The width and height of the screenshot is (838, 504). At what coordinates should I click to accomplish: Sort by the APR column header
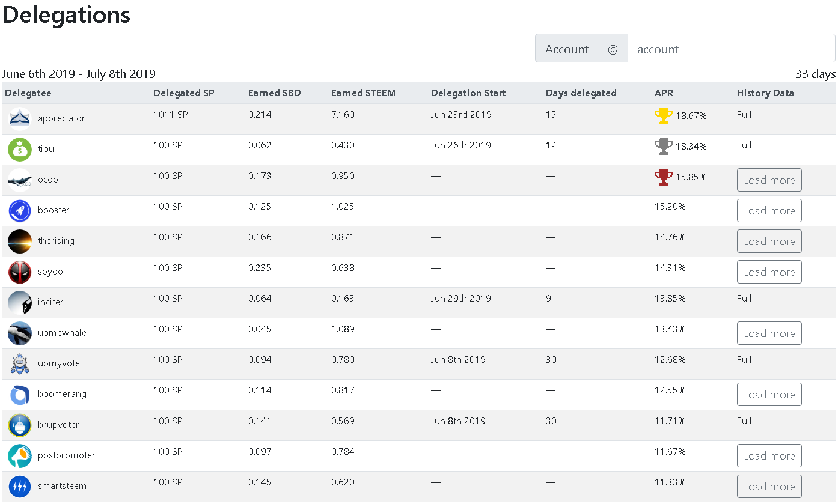click(664, 93)
